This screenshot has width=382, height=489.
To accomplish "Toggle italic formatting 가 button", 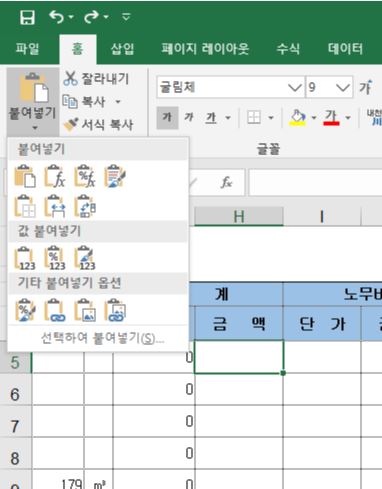I will click(x=189, y=117).
